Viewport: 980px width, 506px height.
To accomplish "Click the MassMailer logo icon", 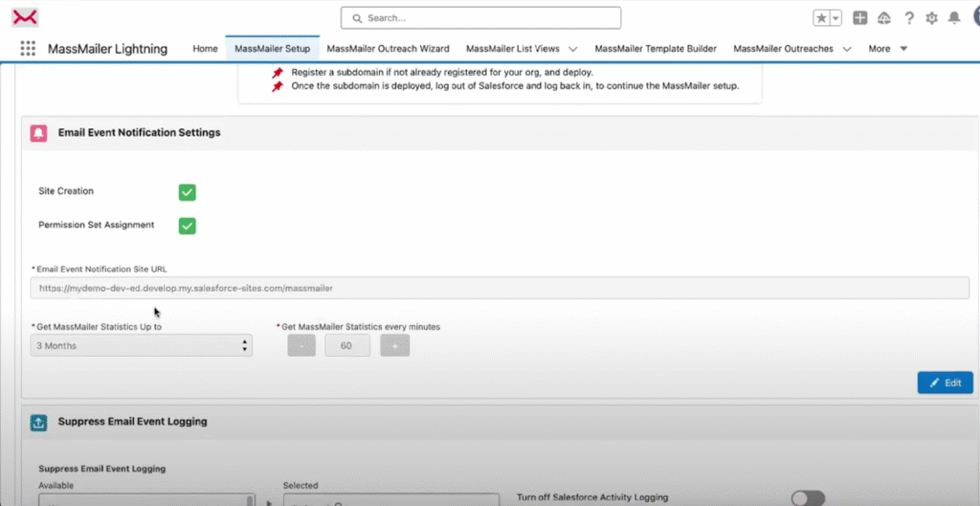I will point(25,18).
